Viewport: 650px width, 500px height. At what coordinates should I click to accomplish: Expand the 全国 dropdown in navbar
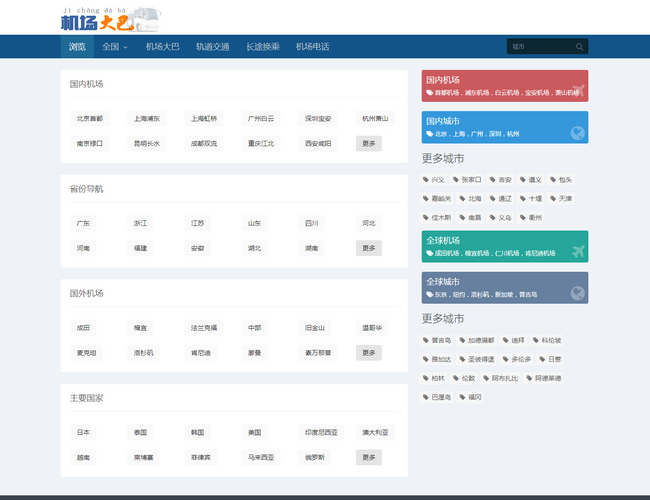[115, 47]
